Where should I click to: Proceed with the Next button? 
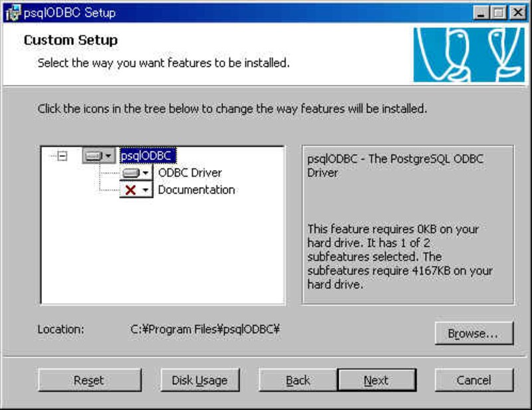tap(376, 380)
